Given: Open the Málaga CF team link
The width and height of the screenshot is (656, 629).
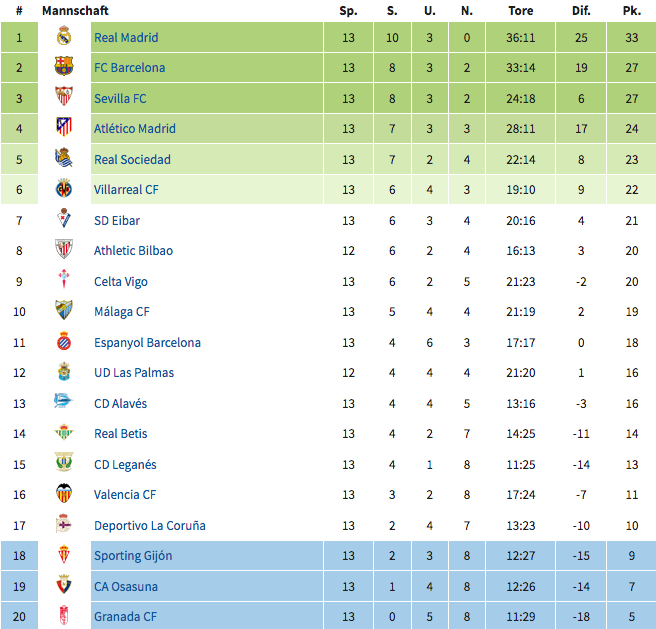Looking at the screenshot, I should pos(122,312).
